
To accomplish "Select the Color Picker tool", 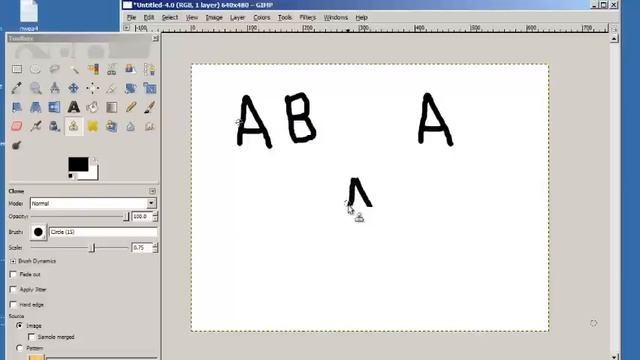I will [17, 88].
